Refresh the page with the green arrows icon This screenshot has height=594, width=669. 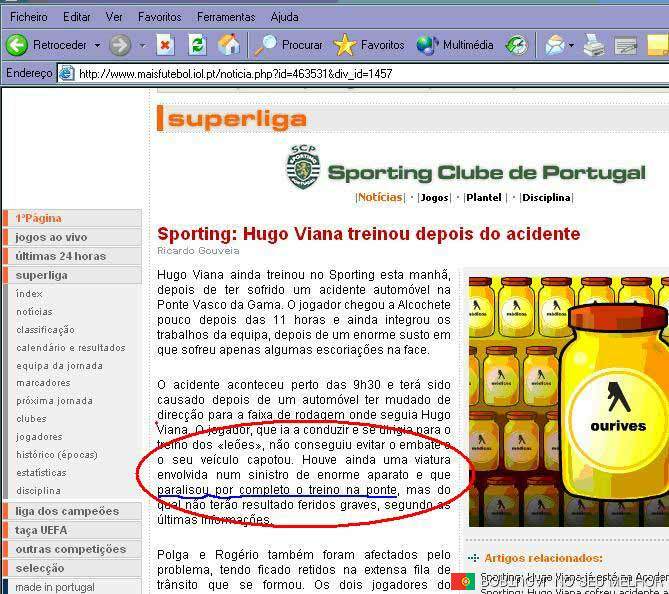[197, 45]
